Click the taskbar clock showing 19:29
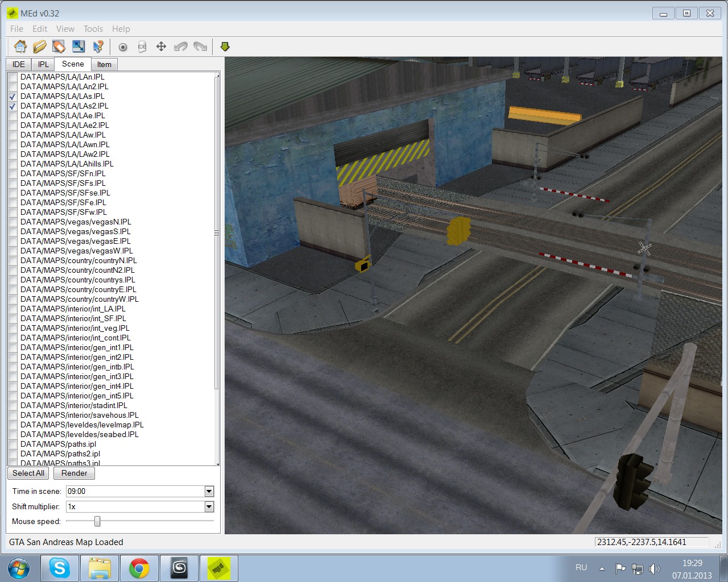 [x=692, y=569]
